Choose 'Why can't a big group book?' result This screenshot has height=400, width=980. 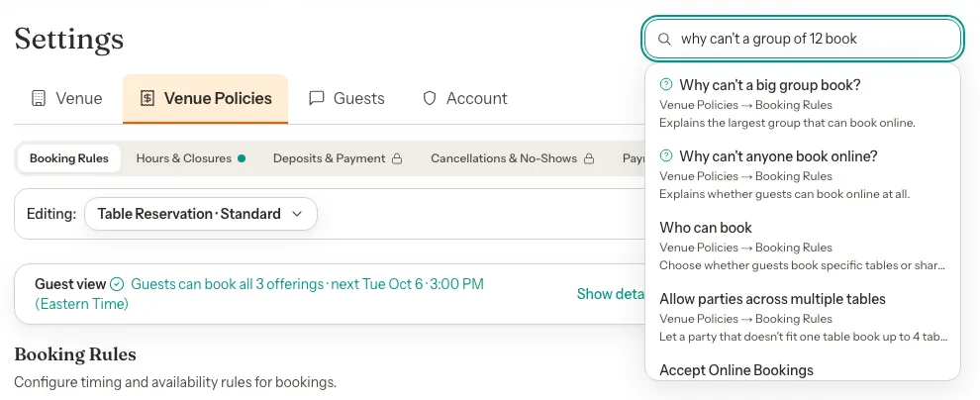click(x=803, y=103)
